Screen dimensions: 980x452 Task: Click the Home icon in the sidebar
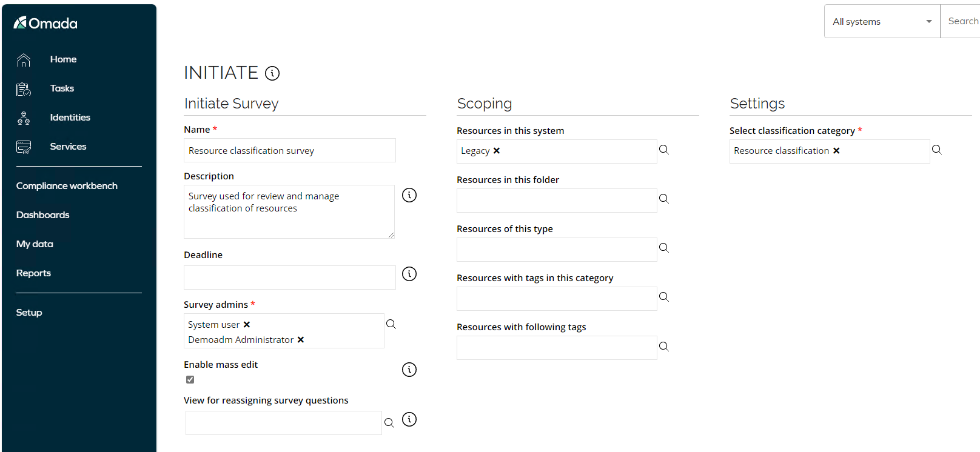pos(24,60)
